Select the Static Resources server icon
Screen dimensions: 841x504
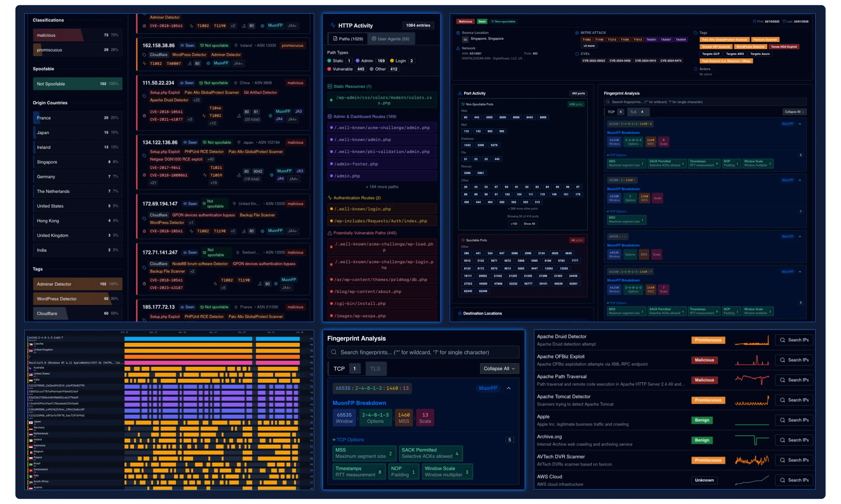point(329,86)
